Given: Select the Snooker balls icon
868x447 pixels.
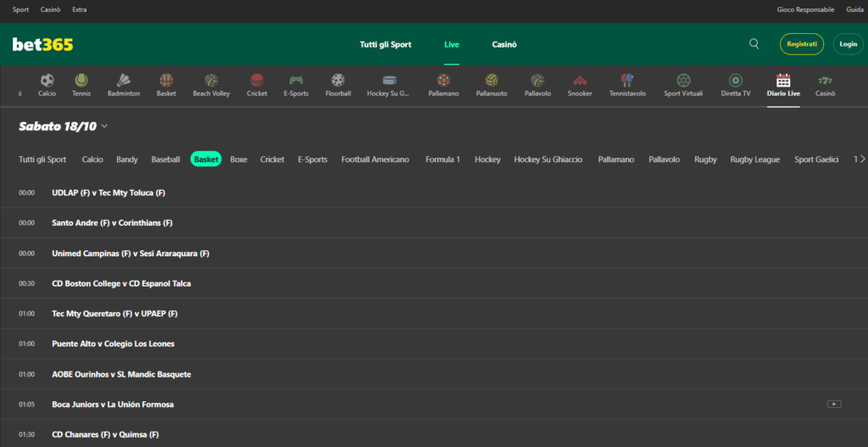Looking at the screenshot, I should point(580,81).
